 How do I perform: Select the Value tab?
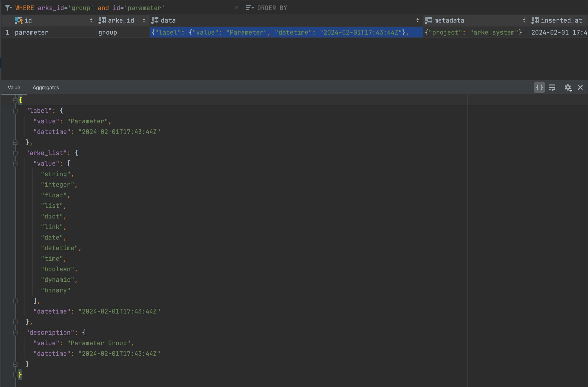pos(14,87)
